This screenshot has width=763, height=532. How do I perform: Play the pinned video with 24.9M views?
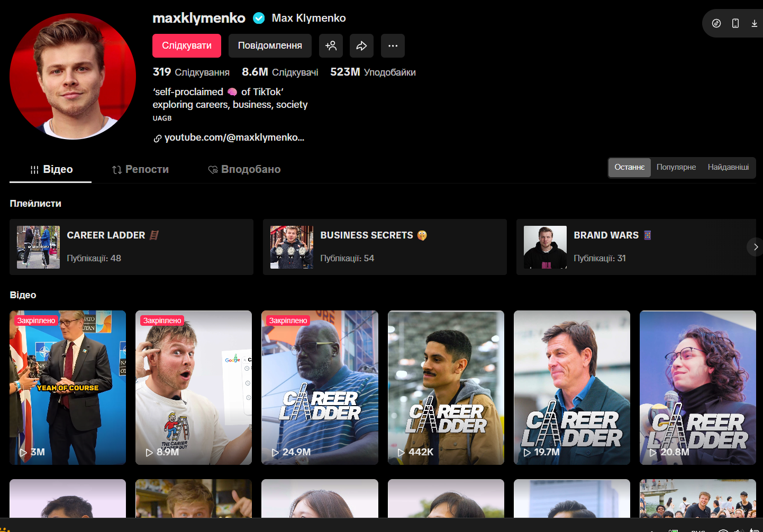click(x=320, y=387)
